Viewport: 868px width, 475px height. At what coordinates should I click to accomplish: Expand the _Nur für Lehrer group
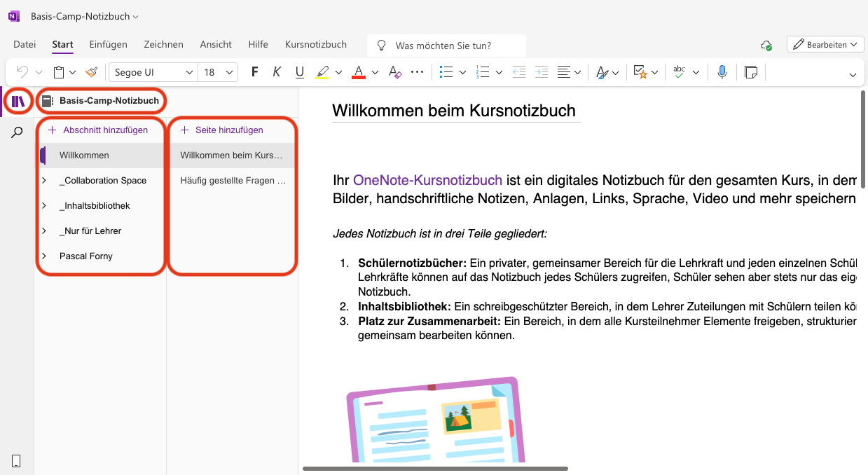pyautogui.click(x=43, y=230)
